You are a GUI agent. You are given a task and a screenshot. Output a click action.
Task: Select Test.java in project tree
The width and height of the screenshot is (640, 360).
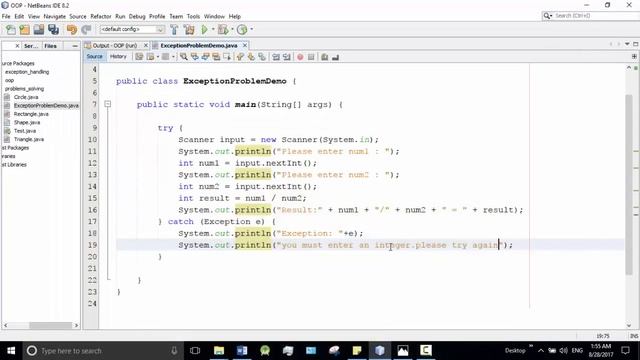(x=25, y=131)
